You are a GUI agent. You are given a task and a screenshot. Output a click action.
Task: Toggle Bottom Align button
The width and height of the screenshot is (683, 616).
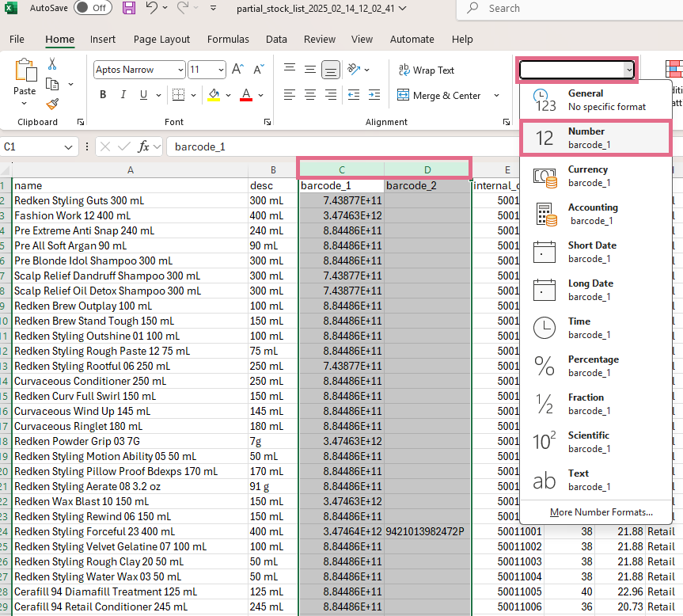331,70
